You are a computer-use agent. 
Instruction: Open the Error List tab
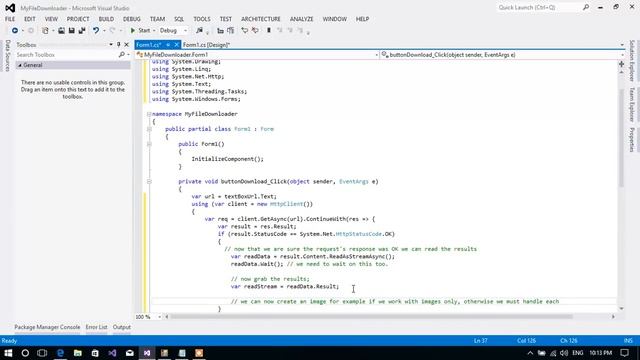(x=96, y=327)
